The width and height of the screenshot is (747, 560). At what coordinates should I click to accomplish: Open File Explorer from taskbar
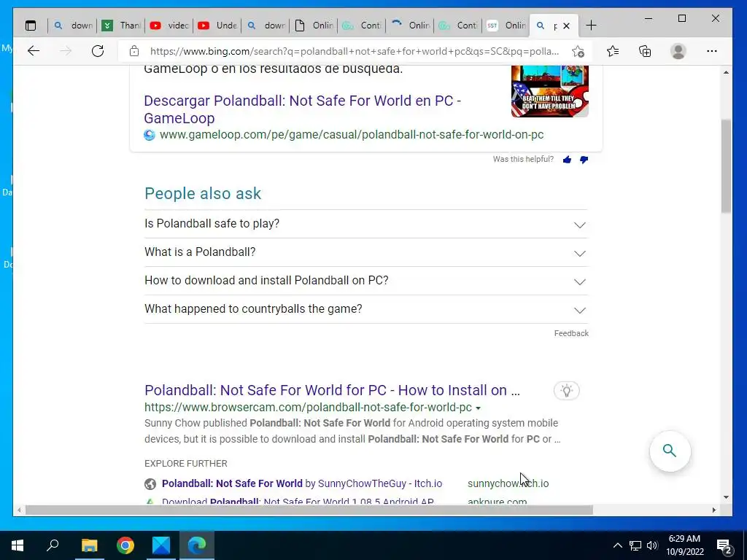click(90, 545)
